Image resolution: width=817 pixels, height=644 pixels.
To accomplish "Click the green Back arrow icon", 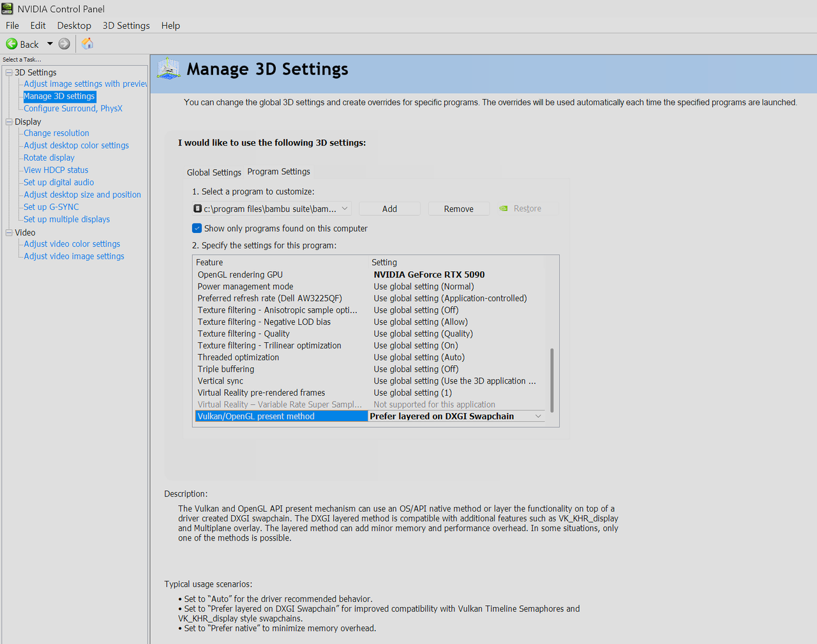I will (x=11, y=44).
